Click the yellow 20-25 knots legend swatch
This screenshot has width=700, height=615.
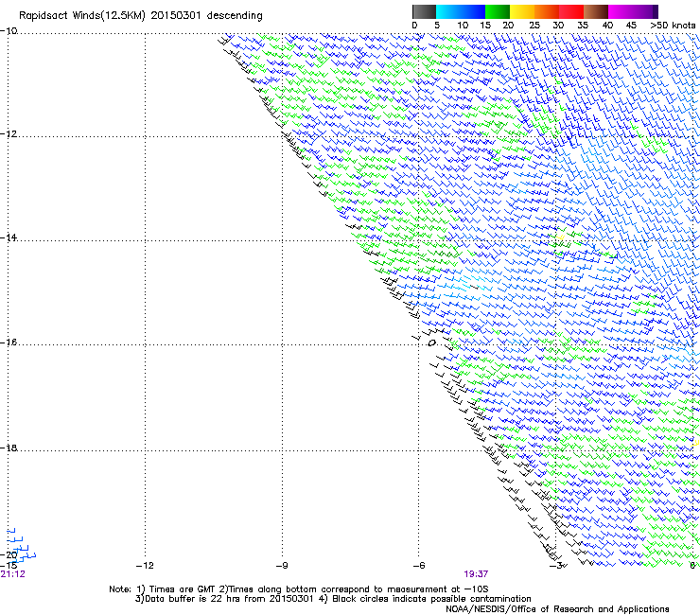(522, 11)
